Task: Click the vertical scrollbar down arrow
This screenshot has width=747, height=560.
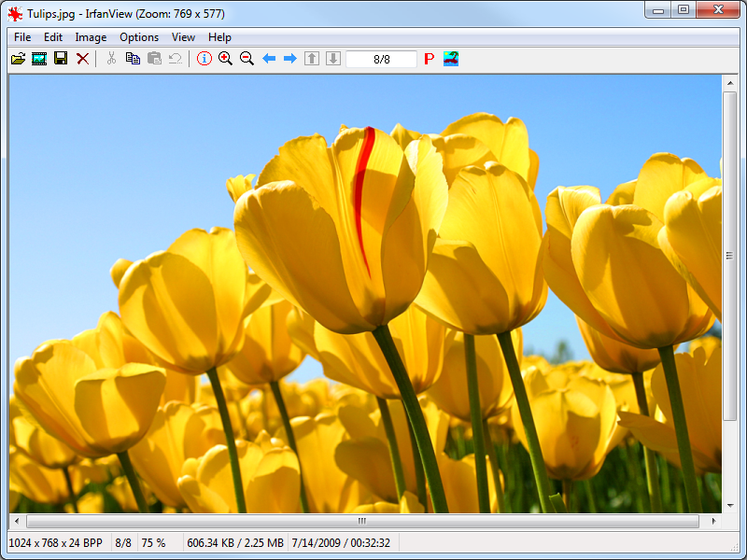Action: (729, 505)
